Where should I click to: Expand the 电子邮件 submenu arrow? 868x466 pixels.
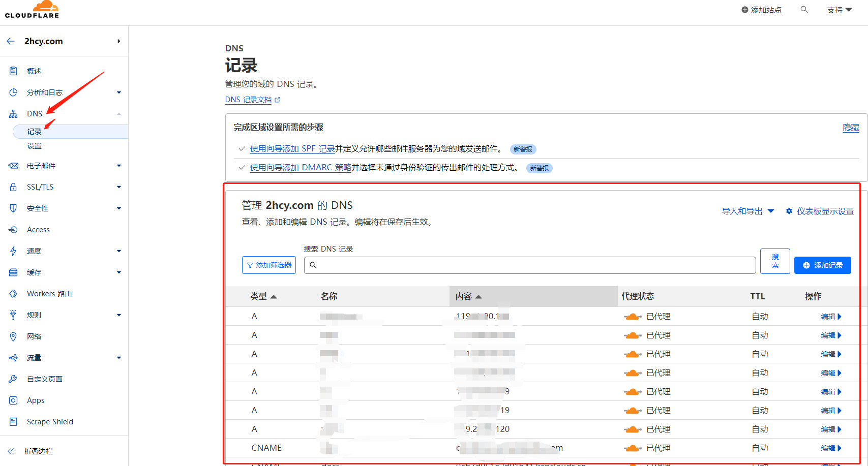point(119,166)
